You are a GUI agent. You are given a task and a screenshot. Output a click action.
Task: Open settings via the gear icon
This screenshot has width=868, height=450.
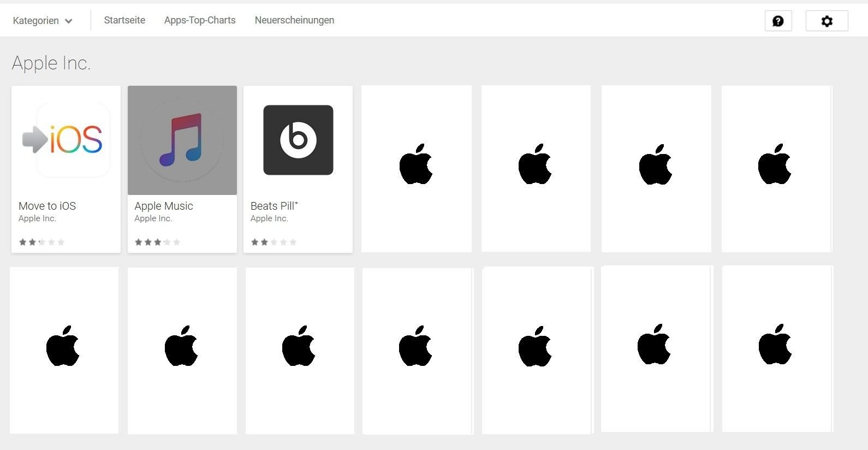[827, 21]
